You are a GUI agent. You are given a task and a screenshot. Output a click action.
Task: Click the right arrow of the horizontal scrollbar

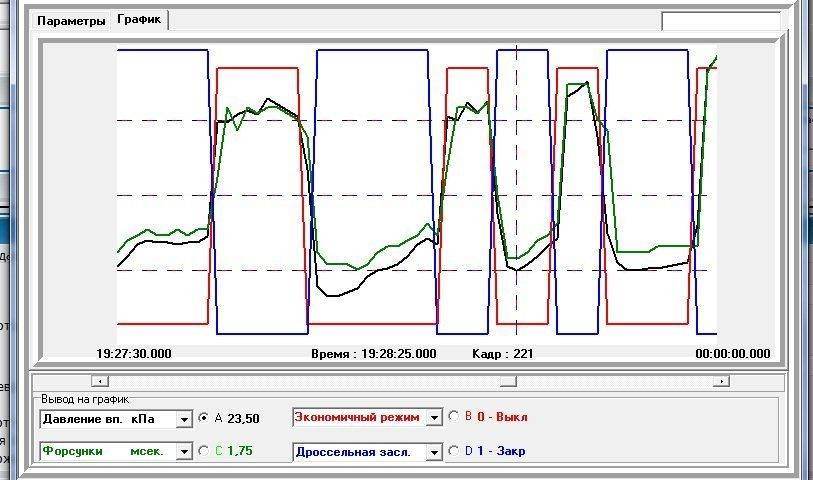click(720, 381)
